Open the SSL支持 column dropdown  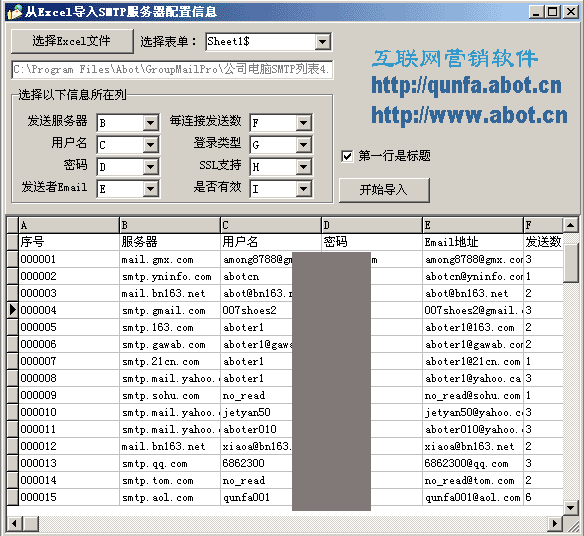(304, 167)
